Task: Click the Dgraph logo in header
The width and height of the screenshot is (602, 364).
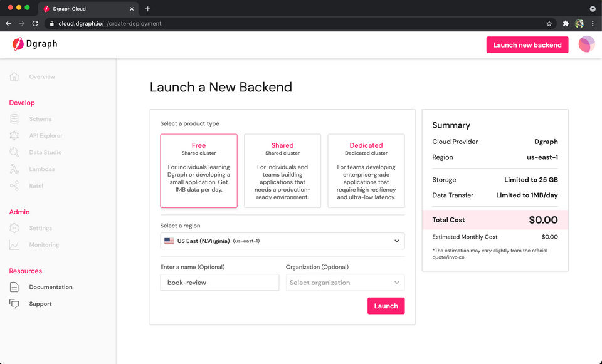Action: [x=34, y=44]
